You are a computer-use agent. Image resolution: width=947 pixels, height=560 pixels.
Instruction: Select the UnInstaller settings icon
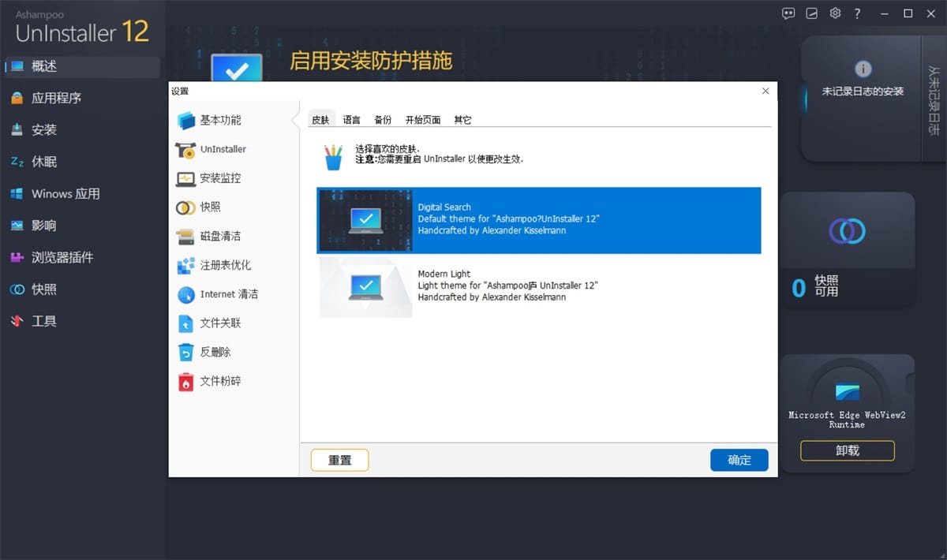click(186, 150)
